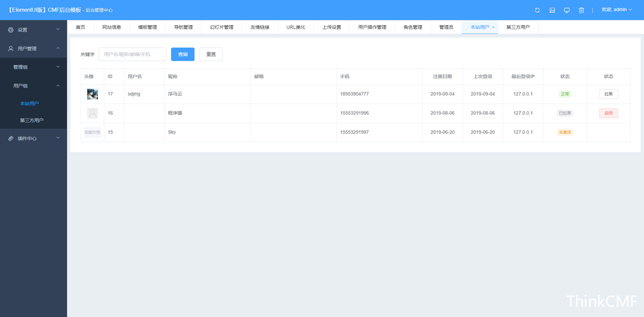The height and width of the screenshot is (317, 644).
Task: Click failed-load avatar of user Sky
Action: 92,132
